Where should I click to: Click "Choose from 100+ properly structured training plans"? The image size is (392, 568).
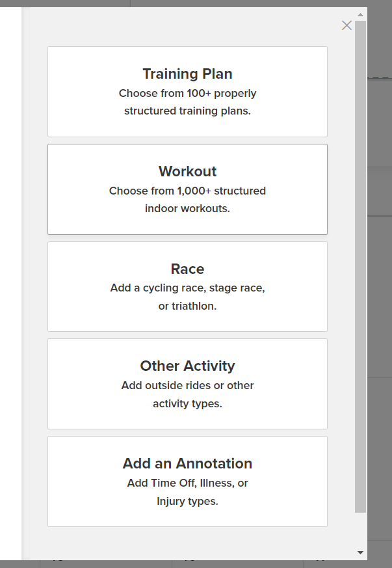[x=187, y=102]
